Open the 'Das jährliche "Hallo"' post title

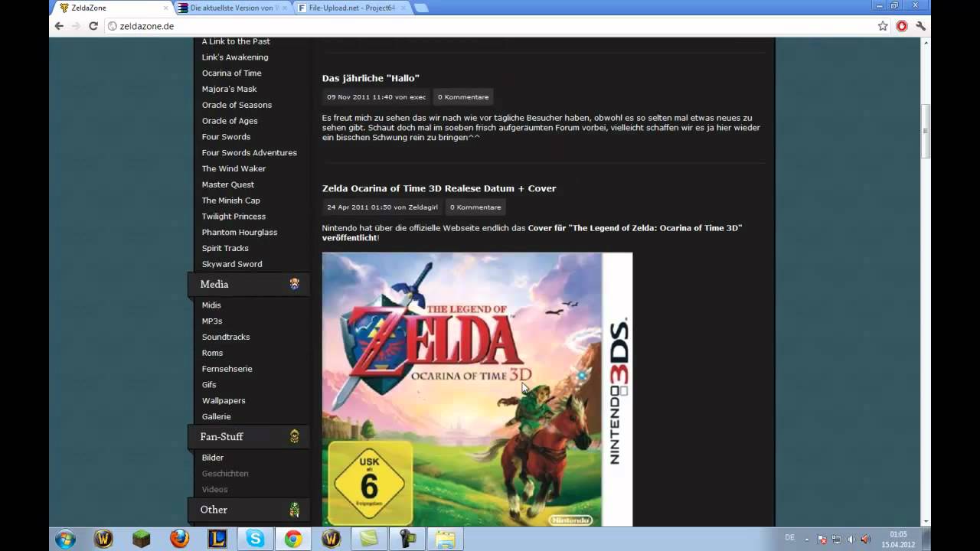point(371,78)
